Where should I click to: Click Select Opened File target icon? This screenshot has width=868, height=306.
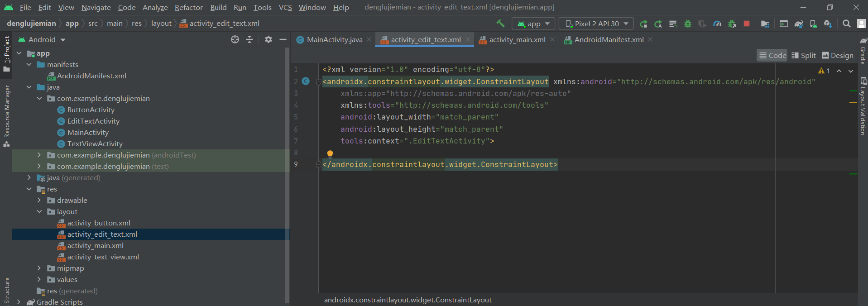pyautogui.click(x=235, y=39)
